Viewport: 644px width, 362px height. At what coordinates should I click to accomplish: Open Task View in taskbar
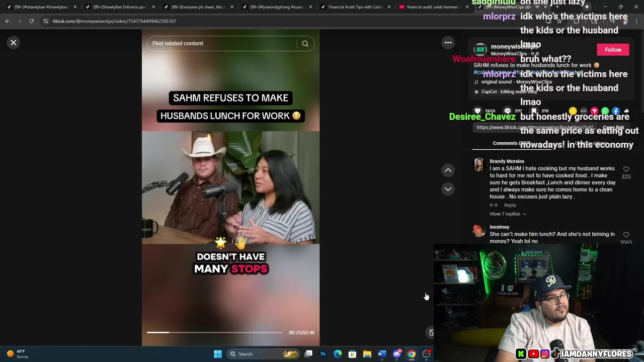click(x=308, y=354)
